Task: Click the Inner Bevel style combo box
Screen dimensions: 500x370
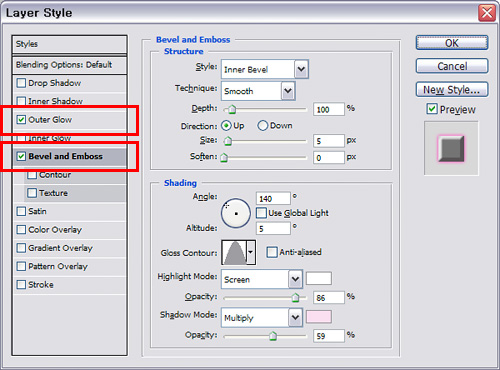Action: (x=265, y=69)
